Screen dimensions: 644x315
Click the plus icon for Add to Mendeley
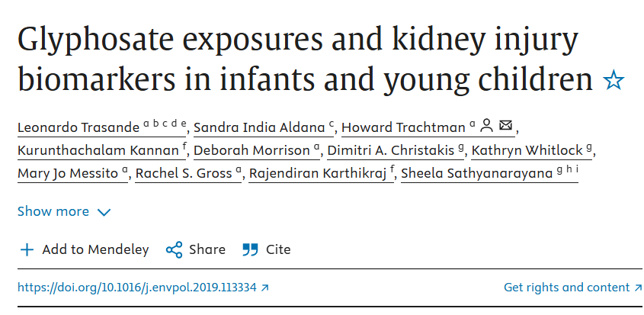click(x=27, y=249)
